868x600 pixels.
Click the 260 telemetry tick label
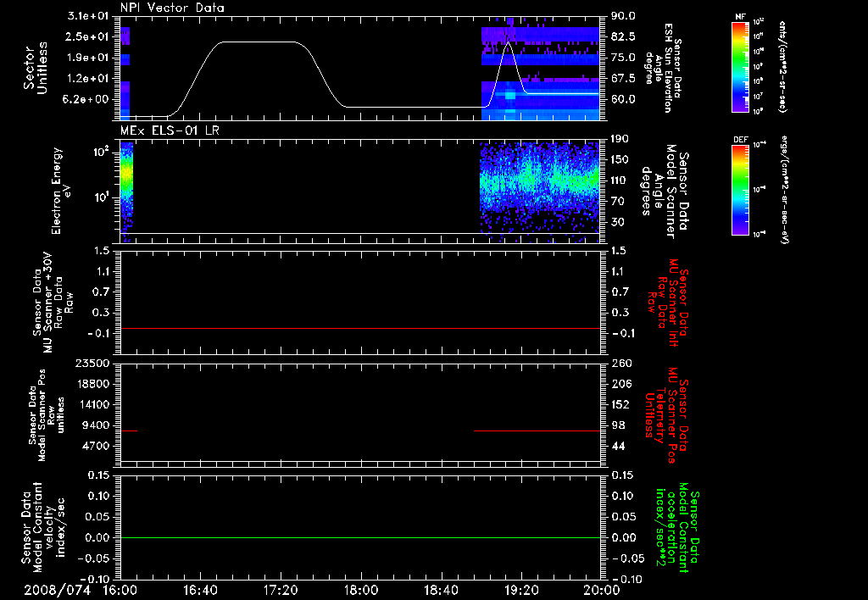click(x=620, y=363)
